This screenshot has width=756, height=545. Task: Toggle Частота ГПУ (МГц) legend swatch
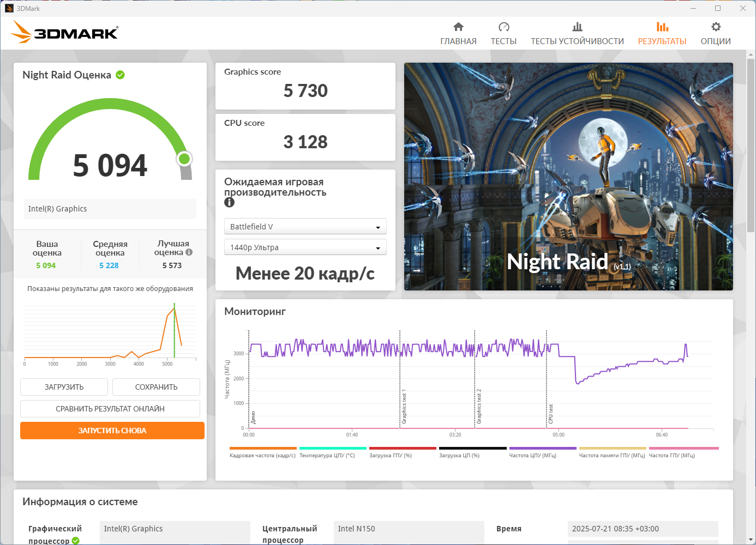pos(683,449)
